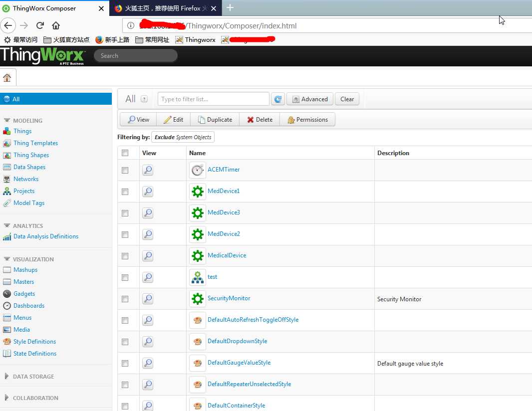
Task: Expand the COLLABORATION section
Action: [7, 398]
